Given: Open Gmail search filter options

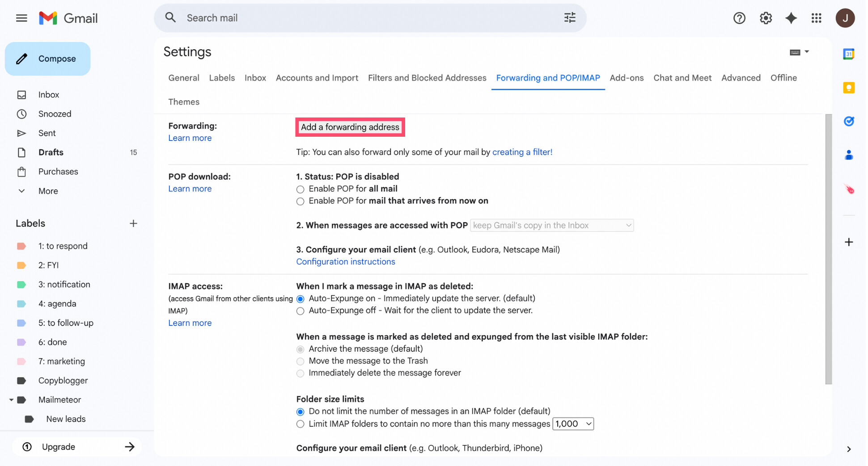Looking at the screenshot, I should pyautogui.click(x=569, y=17).
